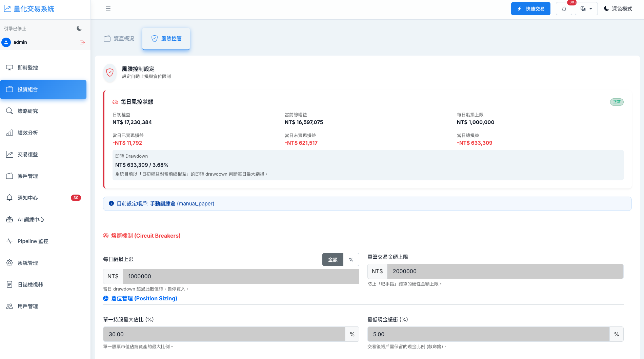Open 通知中心 sidebar entry
This screenshot has height=359, width=644.
pos(43,198)
